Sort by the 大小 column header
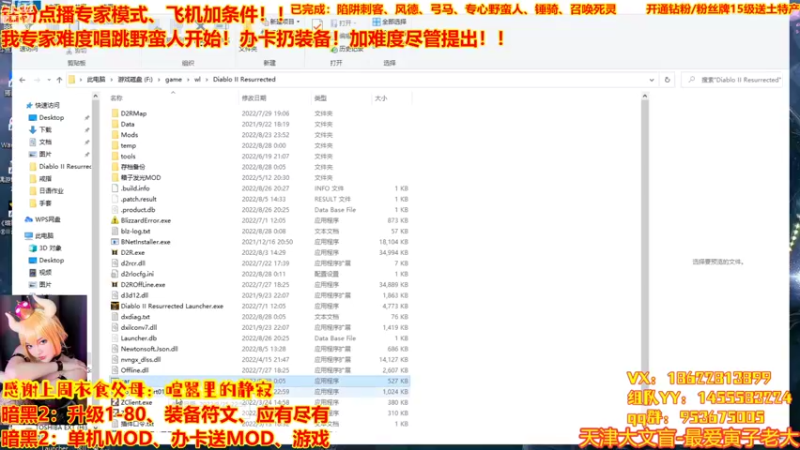 pos(381,98)
